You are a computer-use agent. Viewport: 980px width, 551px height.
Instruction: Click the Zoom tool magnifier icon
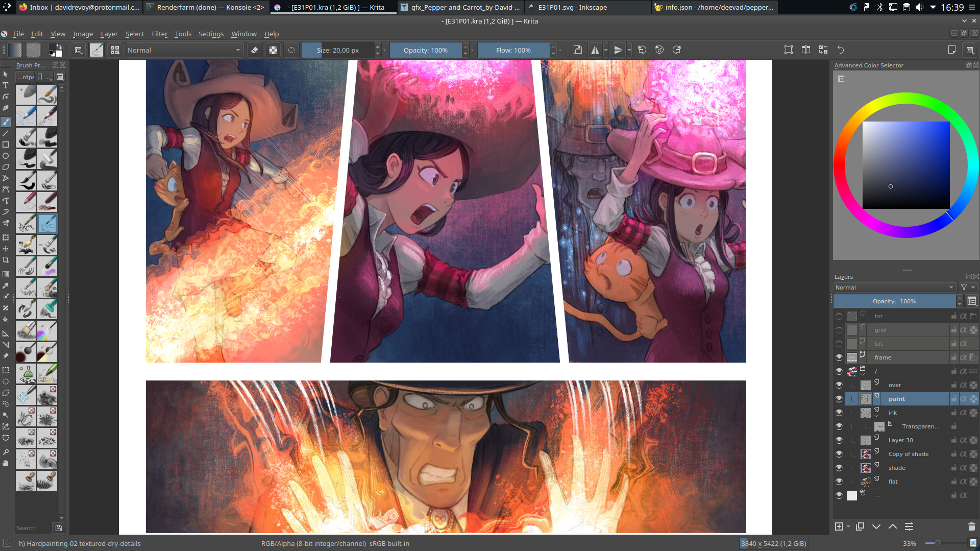pyautogui.click(x=6, y=452)
